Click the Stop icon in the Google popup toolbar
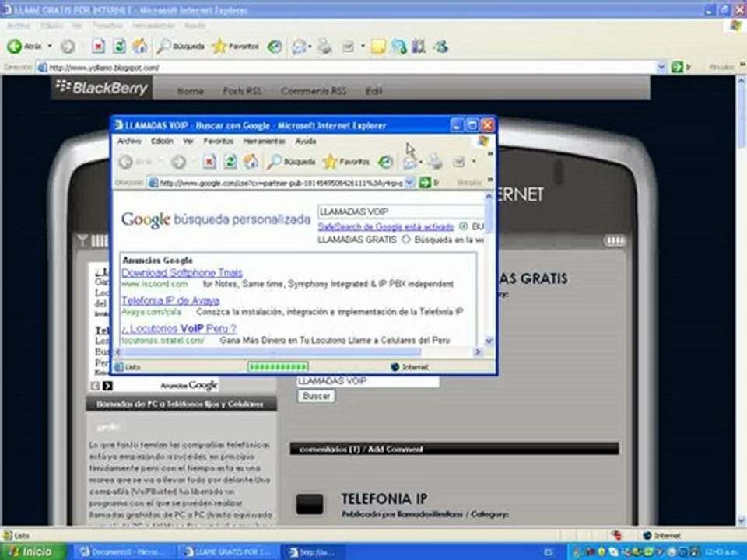This screenshot has height=560, width=747. tap(209, 162)
